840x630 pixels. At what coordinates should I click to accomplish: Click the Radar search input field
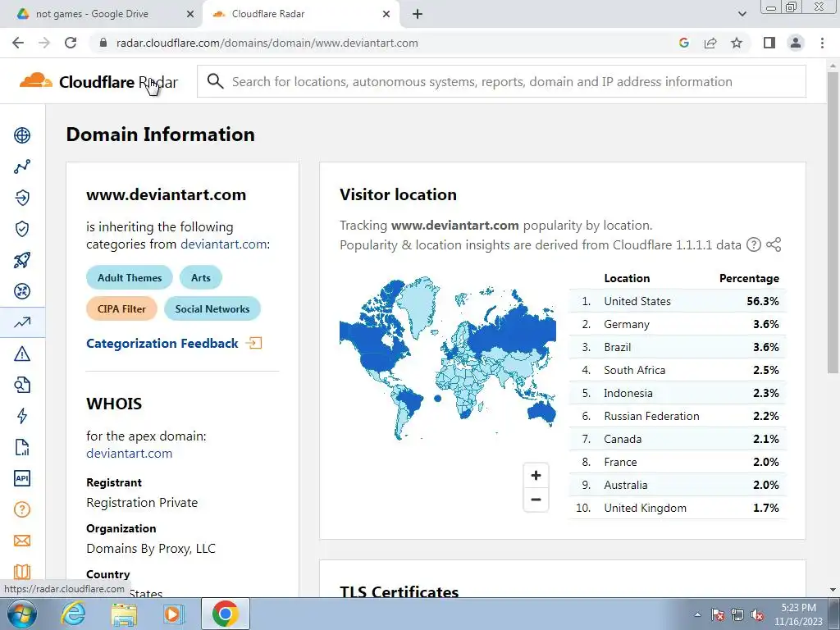point(501,81)
